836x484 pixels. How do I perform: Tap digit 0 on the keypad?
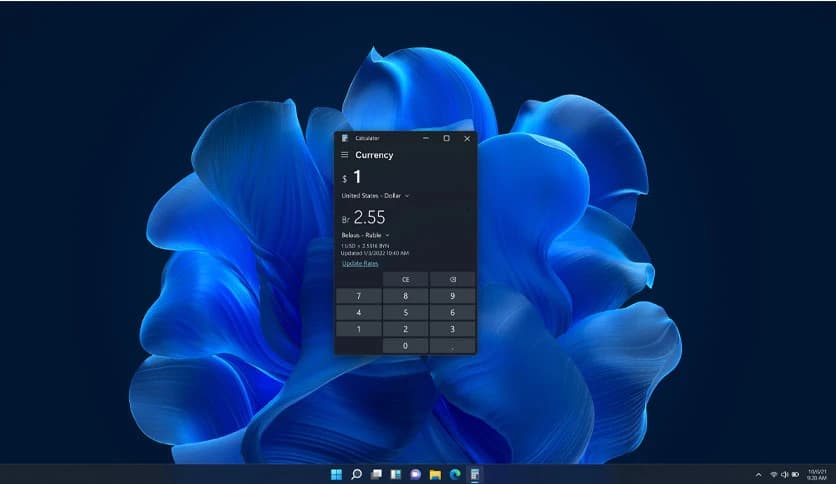tap(405, 345)
